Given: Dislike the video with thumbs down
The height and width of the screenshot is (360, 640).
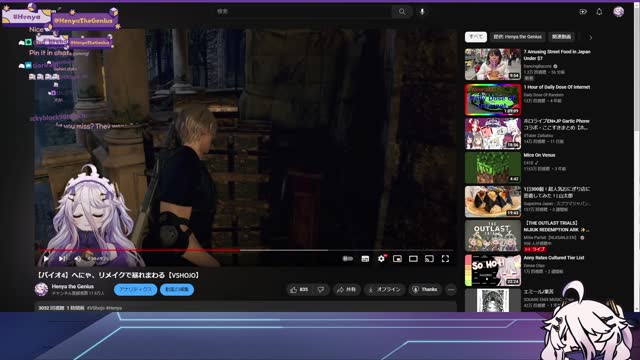Looking at the screenshot, I should pos(321,290).
